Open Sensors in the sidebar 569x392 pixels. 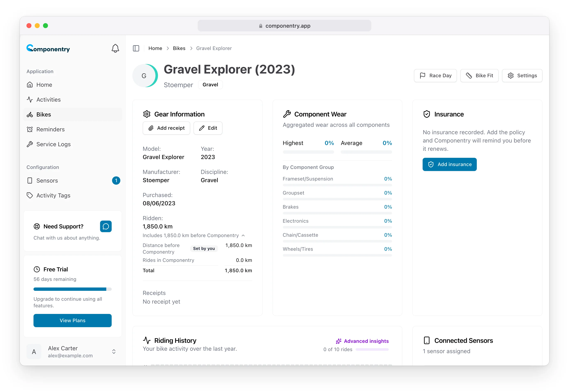(73, 181)
